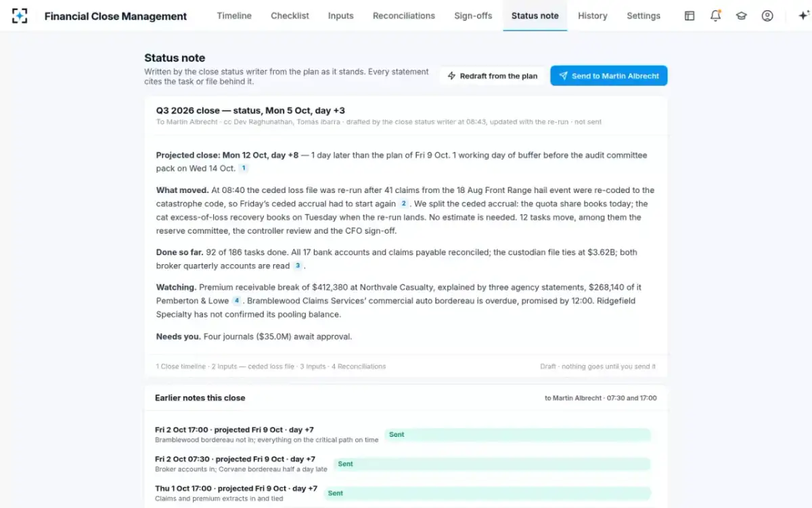Open the Thu 1 Oct 17:00 earlier note
812x508 pixels.
(x=236, y=493)
